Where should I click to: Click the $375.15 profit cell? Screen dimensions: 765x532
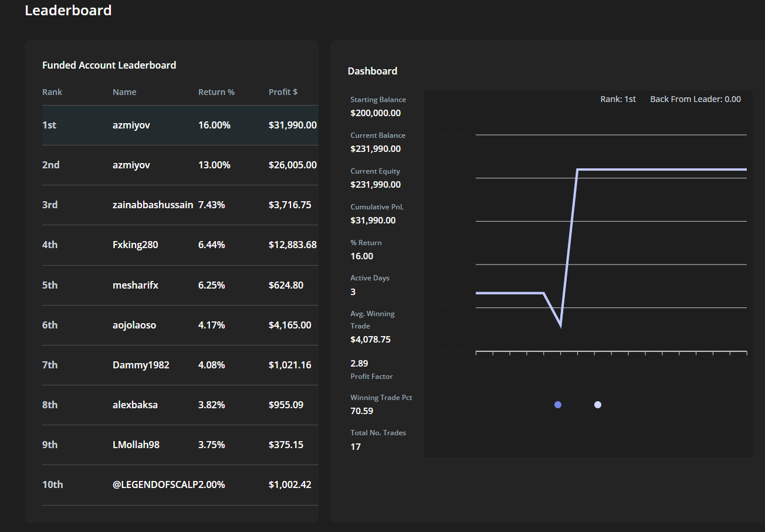point(286,445)
